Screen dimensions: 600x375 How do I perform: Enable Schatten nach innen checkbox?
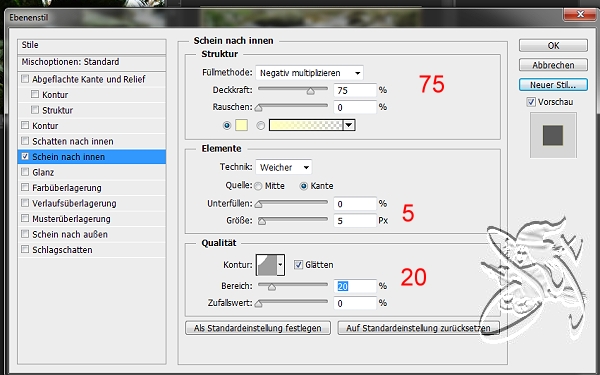25,141
